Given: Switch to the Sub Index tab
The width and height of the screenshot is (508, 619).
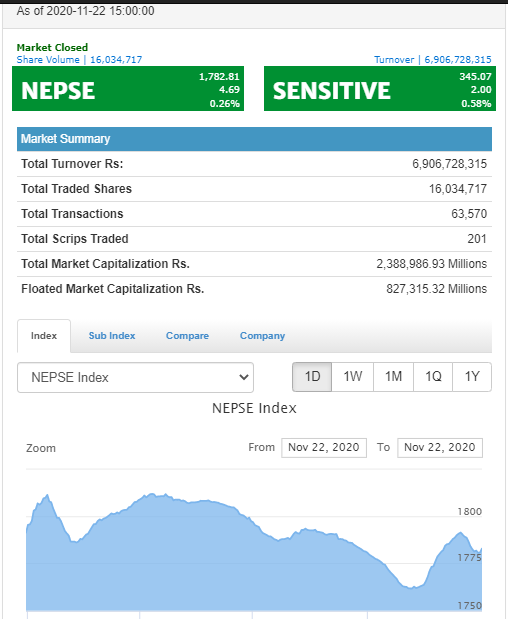Looking at the screenshot, I should click(112, 336).
